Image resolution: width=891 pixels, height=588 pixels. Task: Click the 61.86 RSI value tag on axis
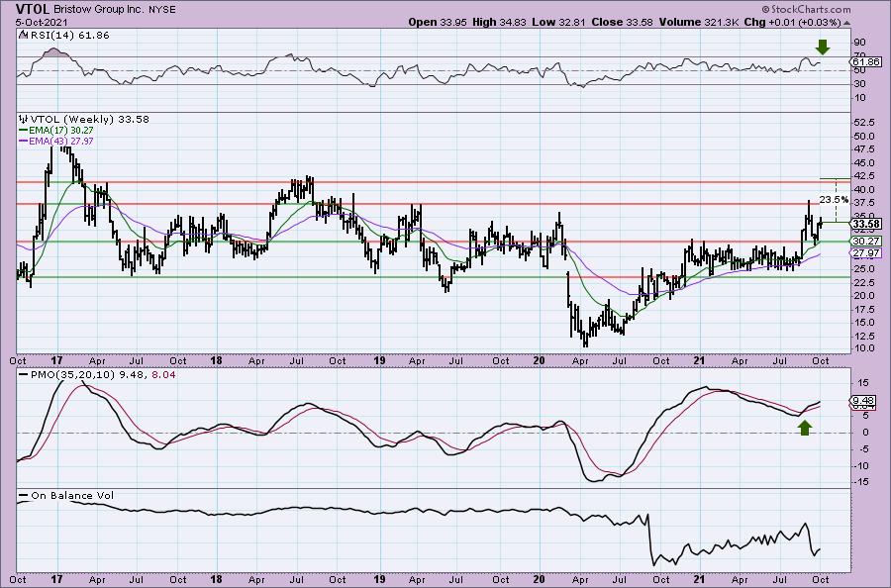[866, 61]
